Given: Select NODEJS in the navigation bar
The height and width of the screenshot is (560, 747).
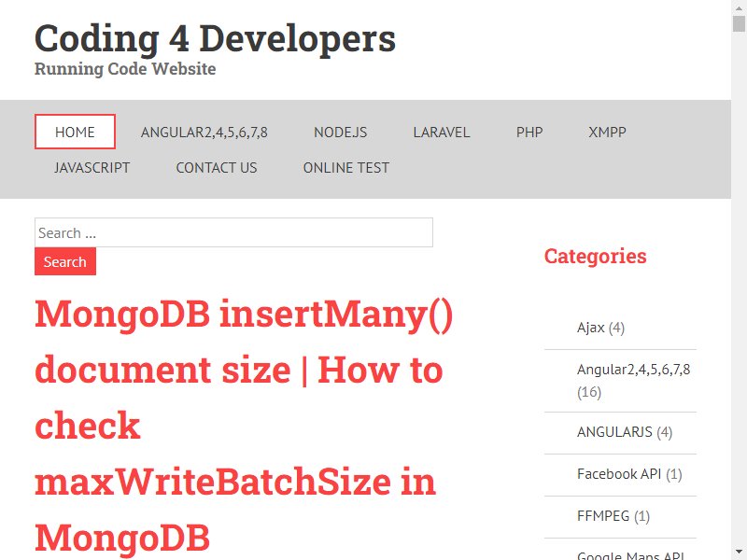Looking at the screenshot, I should 341,132.
